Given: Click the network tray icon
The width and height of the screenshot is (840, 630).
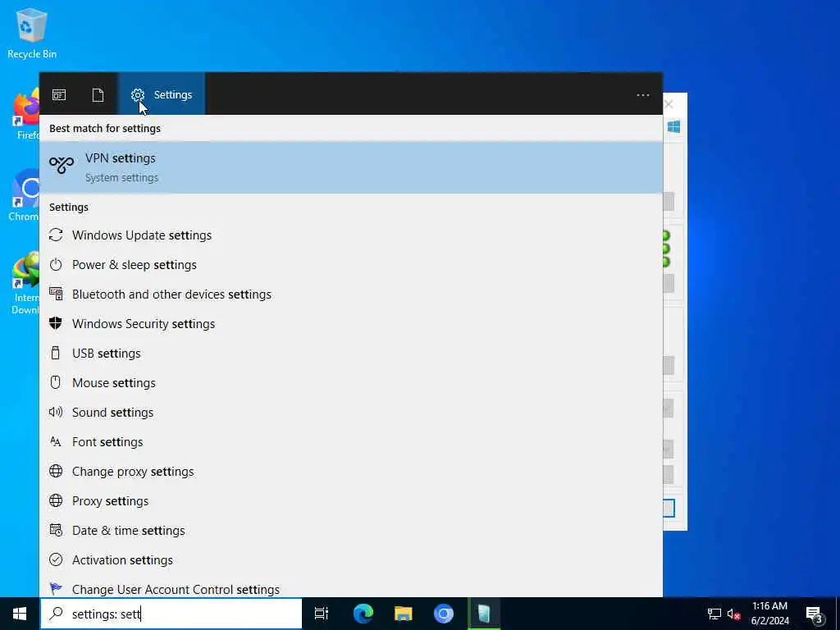Looking at the screenshot, I should 714,614.
